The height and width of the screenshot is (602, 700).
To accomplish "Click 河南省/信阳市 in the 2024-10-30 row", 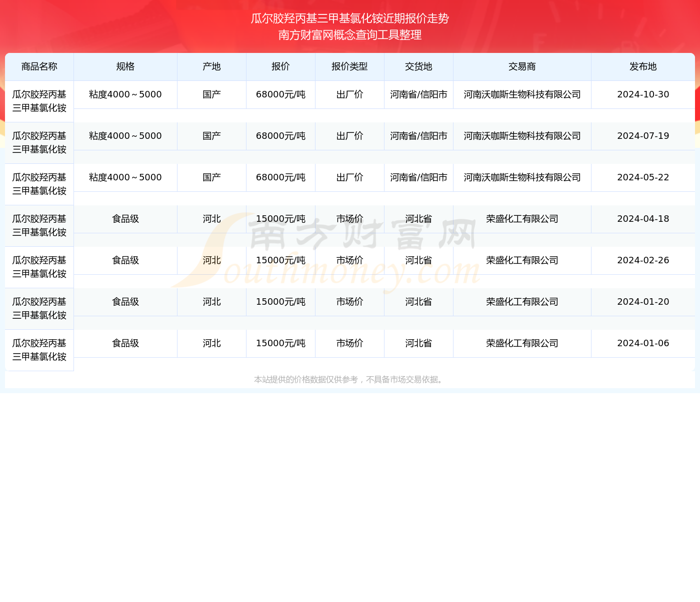I will [x=419, y=94].
